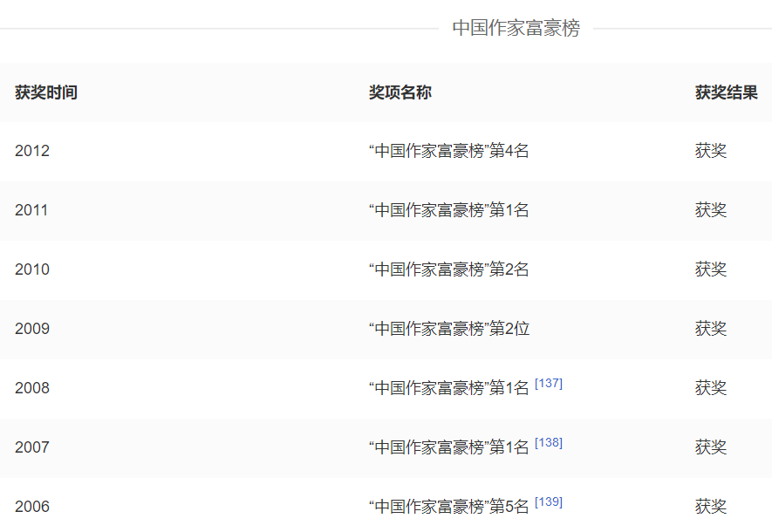Viewport: 772px width, 532px height.
Task: Click the 获奖结果 column header
Action: coord(726,92)
